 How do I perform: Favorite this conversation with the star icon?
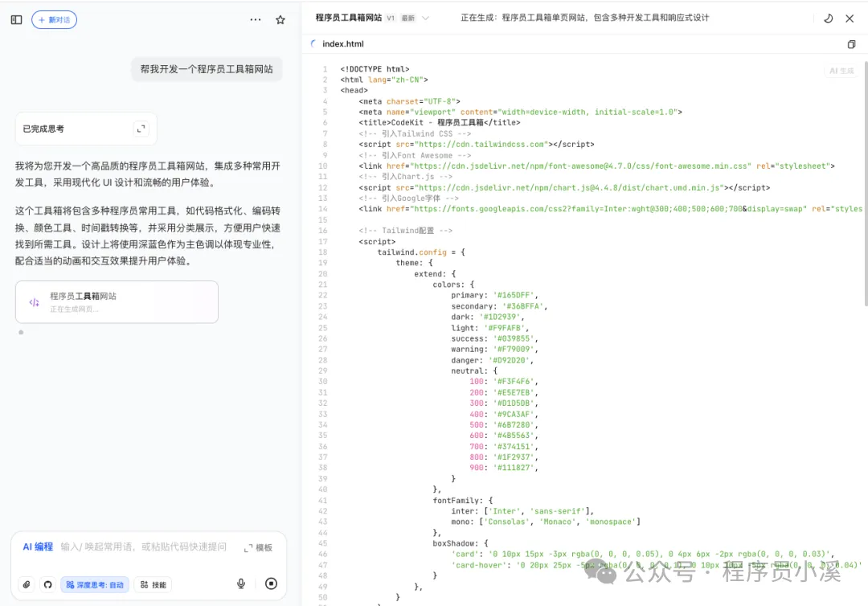[280, 20]
